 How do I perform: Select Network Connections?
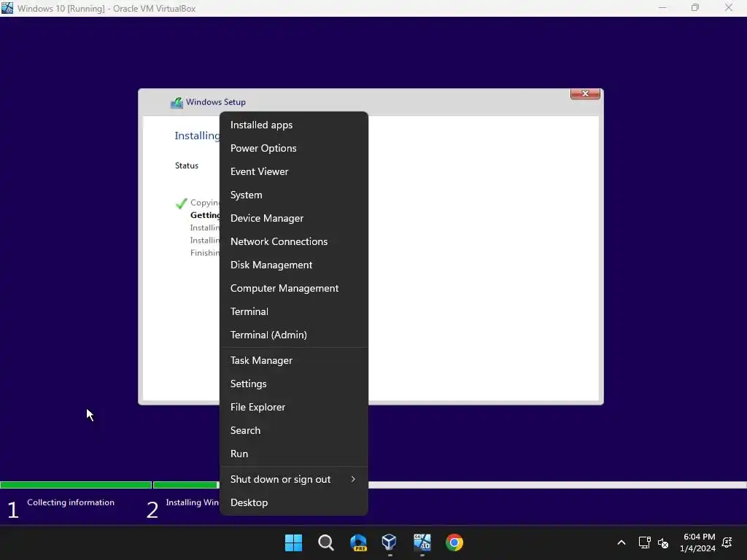[294, 242]
